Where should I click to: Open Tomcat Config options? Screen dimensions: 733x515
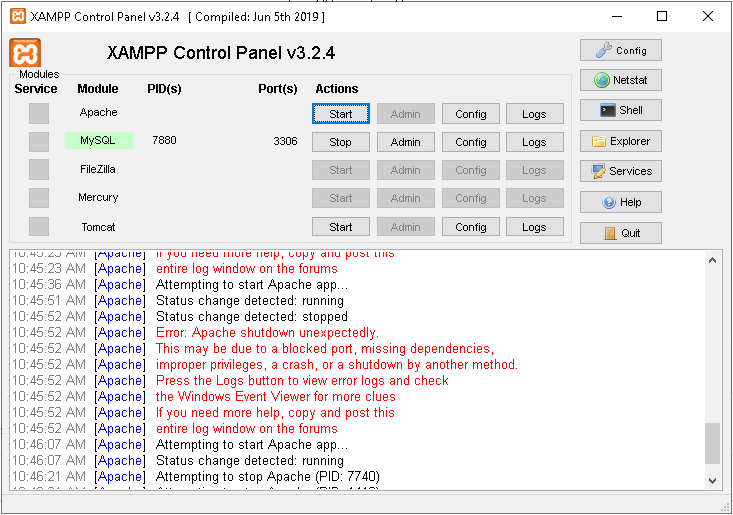click(x=471, y=227)
